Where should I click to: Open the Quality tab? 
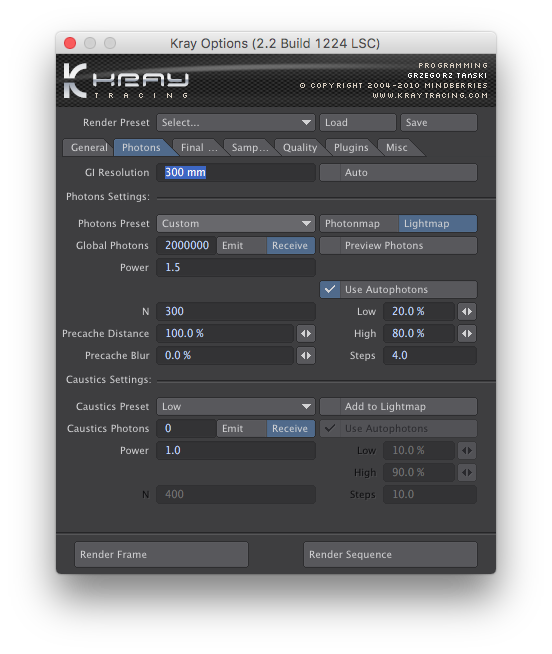pos(300,148)
